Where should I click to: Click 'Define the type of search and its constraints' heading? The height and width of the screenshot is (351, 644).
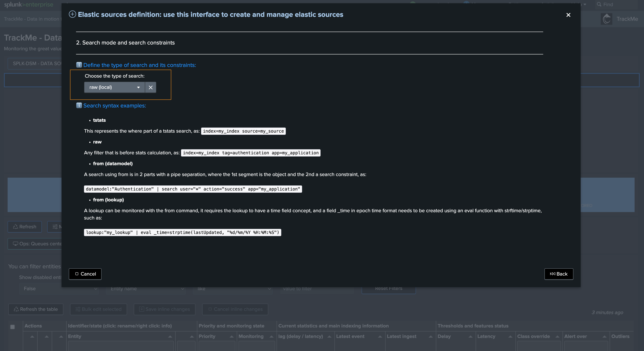[140, 65]
